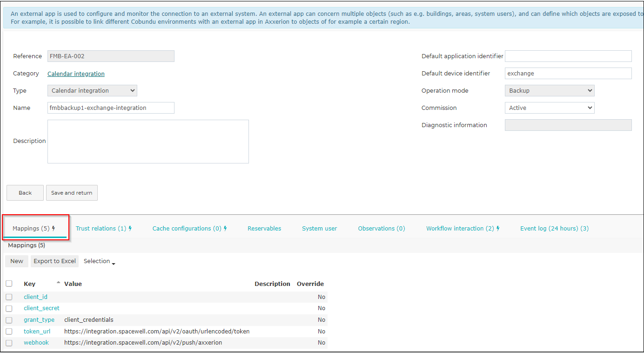The height and width of the screenshot is (353, 644).
Task: Check the token_url row checkbox
Action: click(9, 331)
